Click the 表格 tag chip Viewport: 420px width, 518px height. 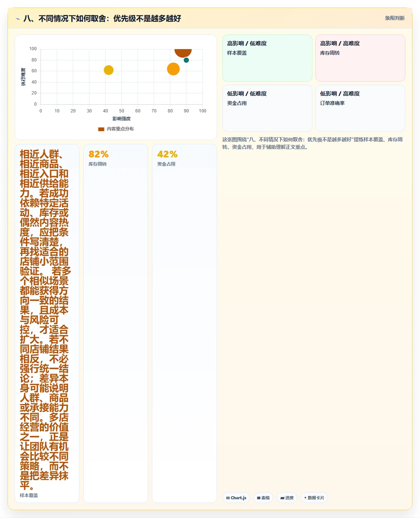(263, 498)
